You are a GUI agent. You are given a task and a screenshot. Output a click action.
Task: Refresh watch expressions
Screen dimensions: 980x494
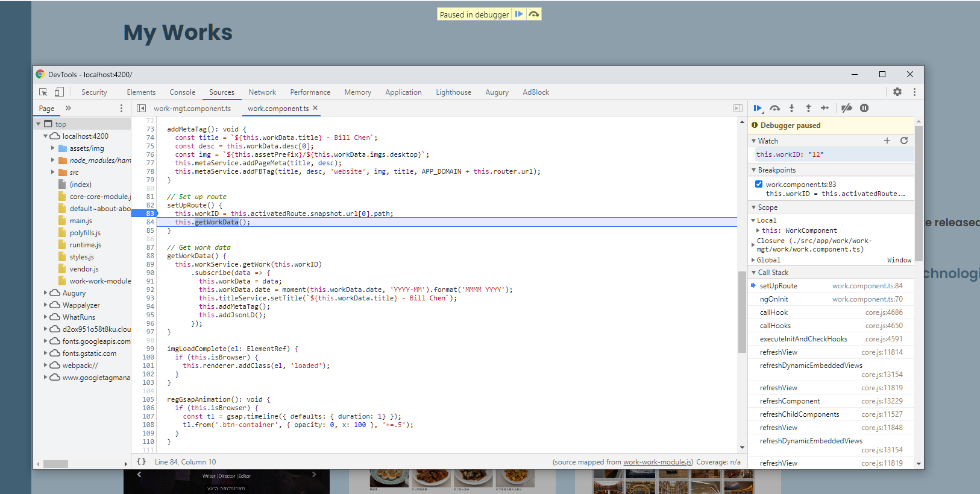pos(904,141)
